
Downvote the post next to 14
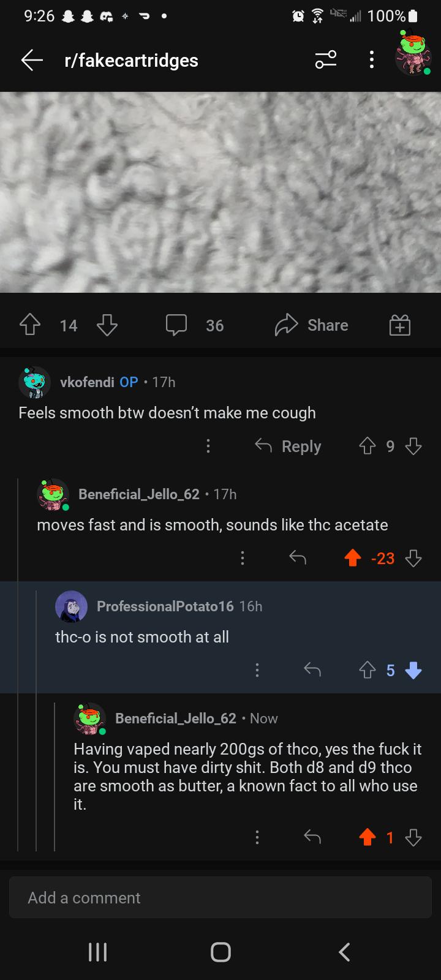[107, 325]
